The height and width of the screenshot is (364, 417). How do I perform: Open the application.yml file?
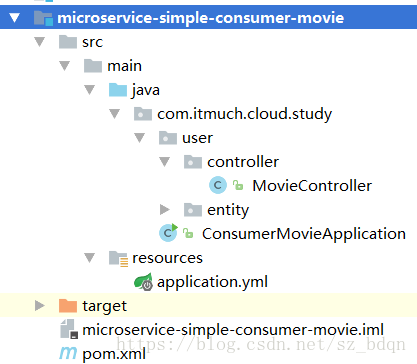[212, 283]
